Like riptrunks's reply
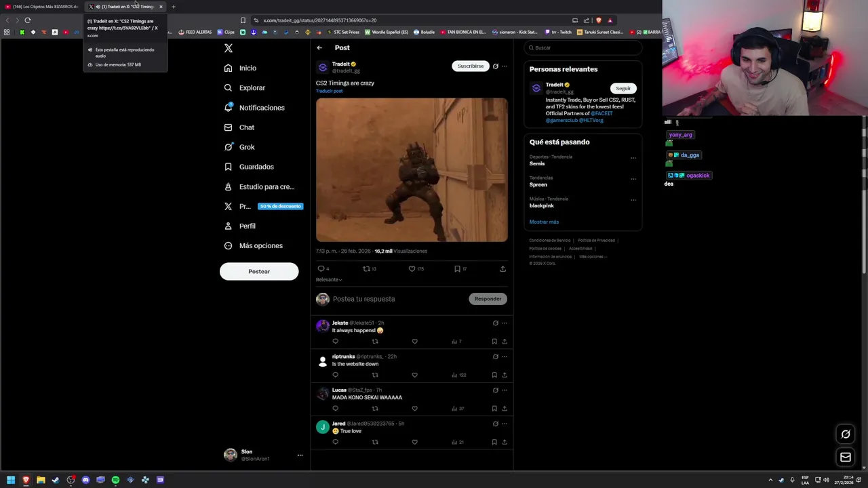Screen dimensions: 868x488 click(415, 375)
